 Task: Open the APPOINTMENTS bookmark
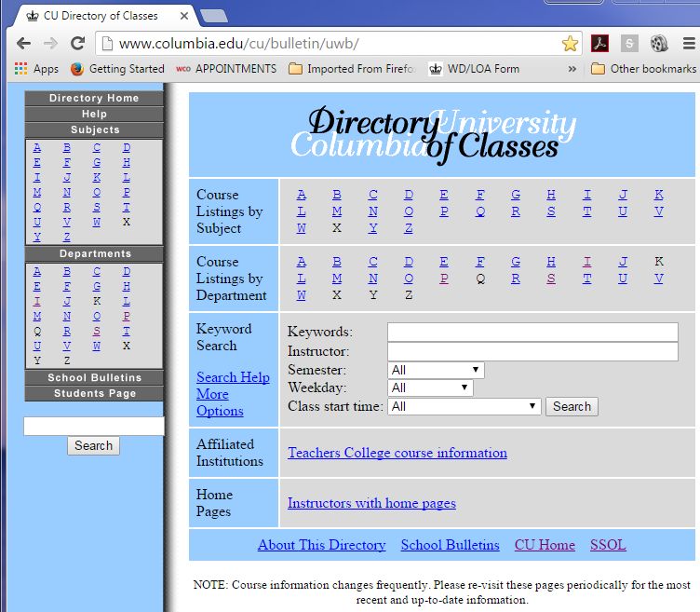pyautogui.click(x=226, y=69)
